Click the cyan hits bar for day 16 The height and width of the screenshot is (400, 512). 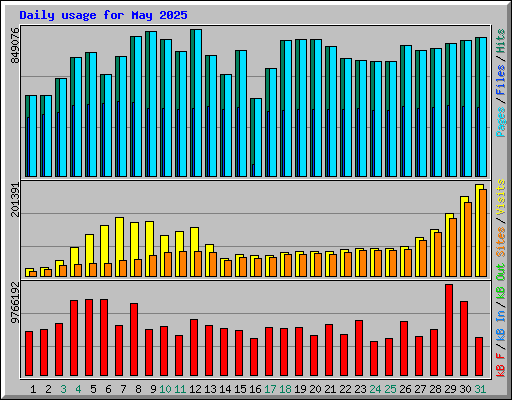[x=258, y=137]
